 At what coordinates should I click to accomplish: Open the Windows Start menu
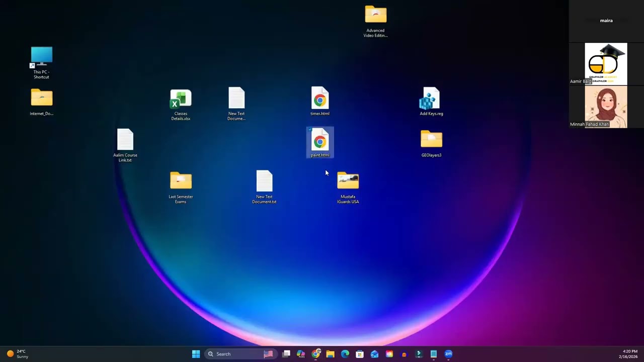coord(196,354)
